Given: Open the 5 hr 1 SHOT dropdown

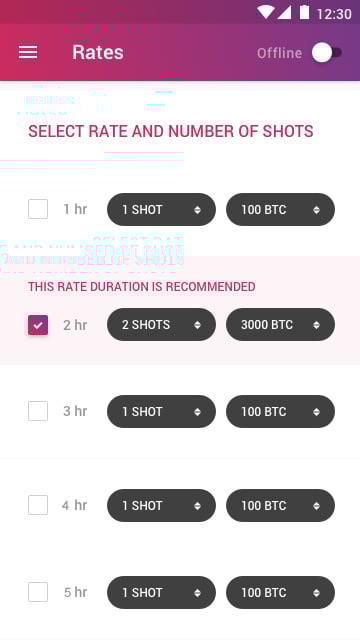Looking at the screenshot, I should [161, 592].
